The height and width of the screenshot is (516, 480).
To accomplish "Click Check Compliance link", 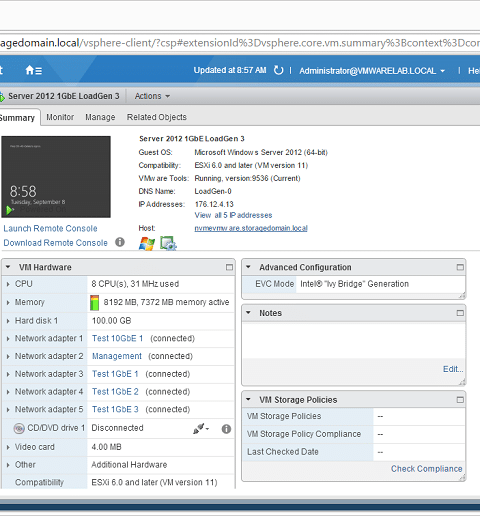I will (x=427, y=469).
